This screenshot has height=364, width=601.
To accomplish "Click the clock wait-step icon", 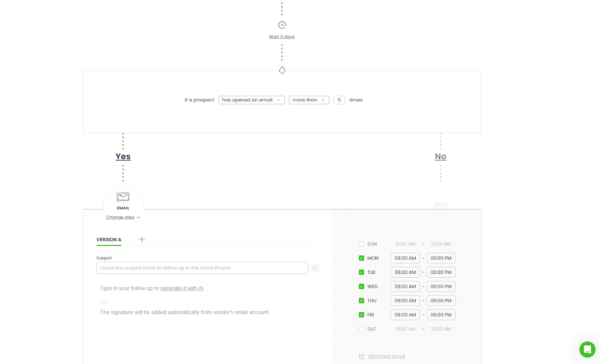I will (x=282, y=25).
